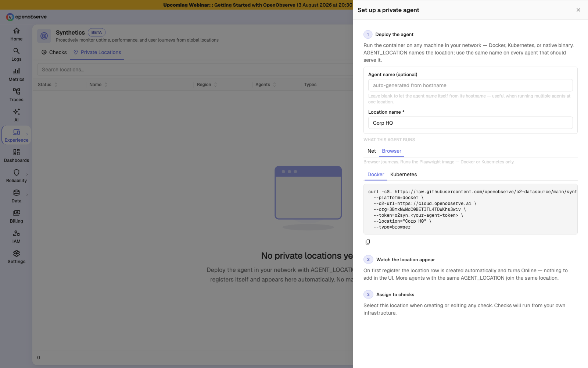Image resolution: width=588 pixels, height=368 pixels.
Task: Go to Billing page
Action: (x=16, y=216)
